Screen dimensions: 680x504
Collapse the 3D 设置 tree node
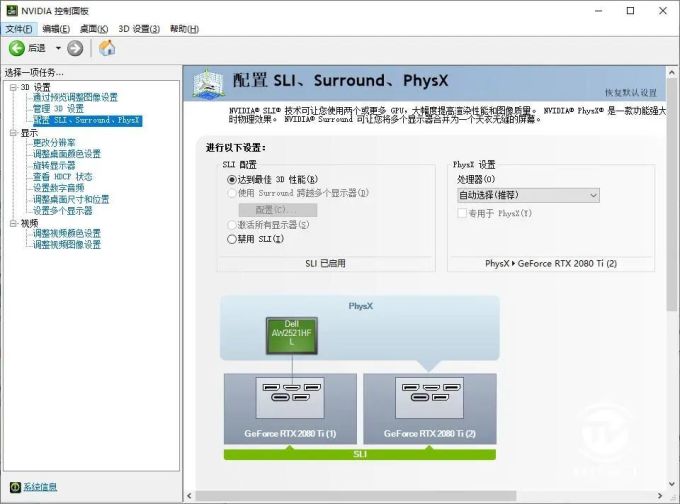[x=13, y=87]
